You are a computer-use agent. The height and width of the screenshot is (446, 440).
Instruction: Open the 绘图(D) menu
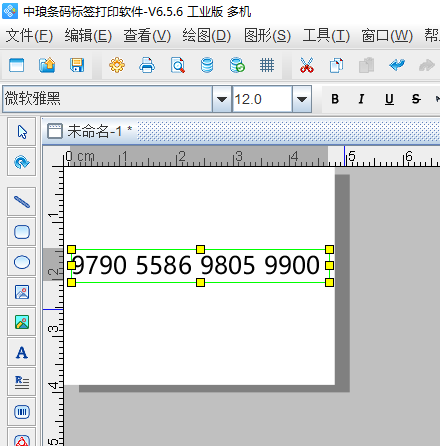[x=206, y=35]
